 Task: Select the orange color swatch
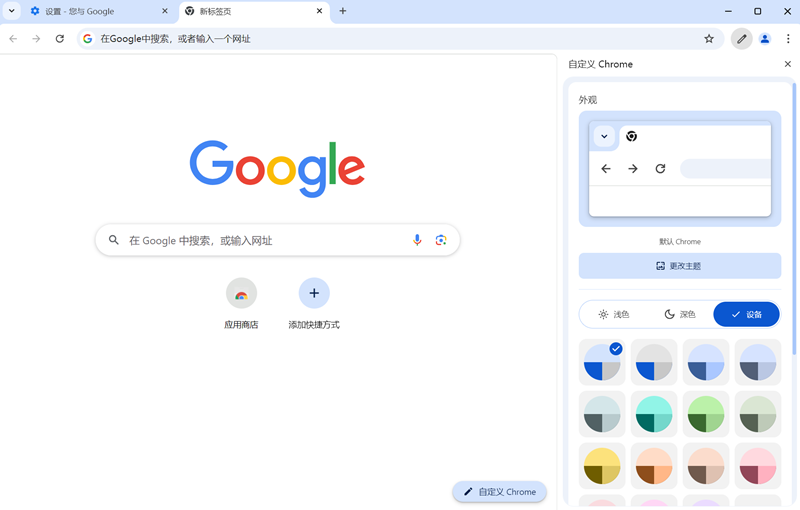coord(654,466)
